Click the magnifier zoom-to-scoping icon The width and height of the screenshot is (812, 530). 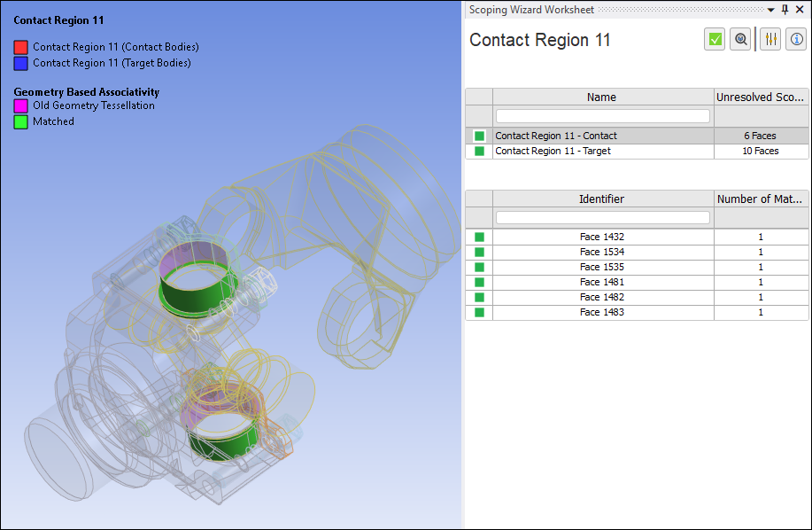pos(740,40)
